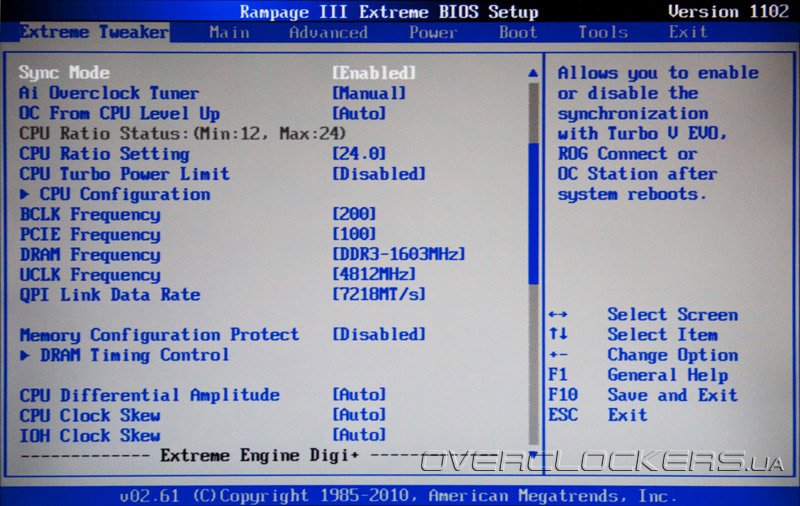Viewport: 800px width, 506px height.
Task: Click the Select Screen key hint
Action: pyautogui.click(x=643, y=315)
